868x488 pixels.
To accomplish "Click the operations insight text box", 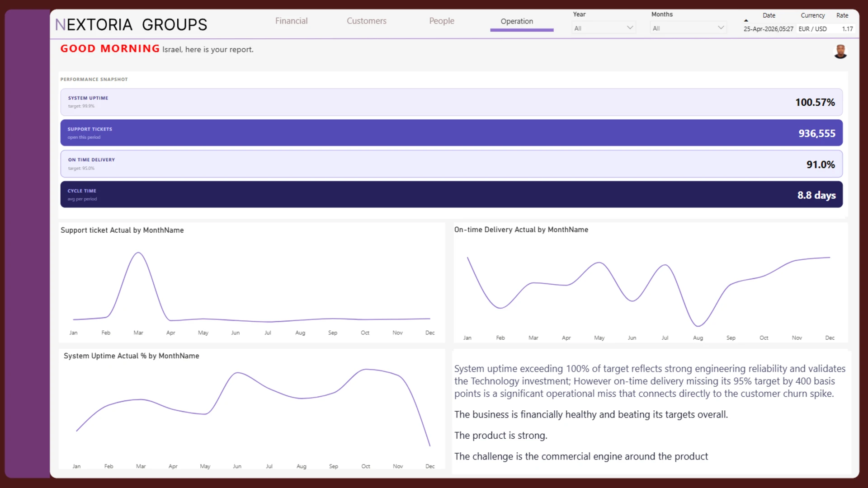I will coord(650,412).
